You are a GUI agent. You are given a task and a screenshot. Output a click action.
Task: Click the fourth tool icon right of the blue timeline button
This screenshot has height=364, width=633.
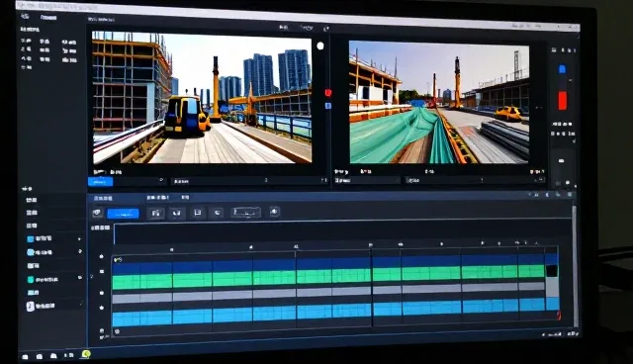click(x=218, y=213)
